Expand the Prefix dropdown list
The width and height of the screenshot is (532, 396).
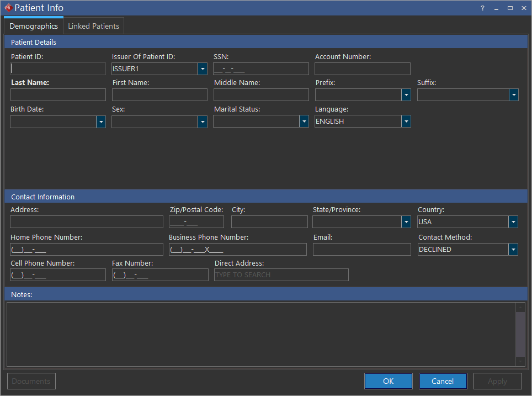pos(406,95)
